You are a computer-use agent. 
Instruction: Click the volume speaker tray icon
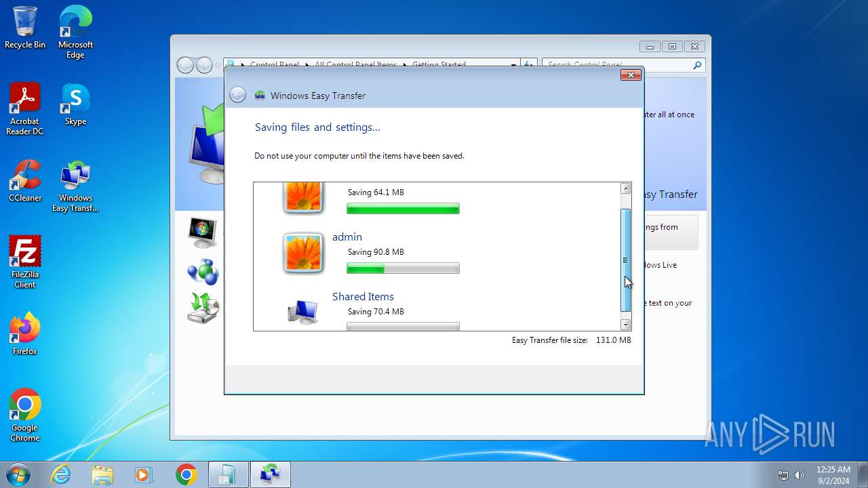point(800,474)
